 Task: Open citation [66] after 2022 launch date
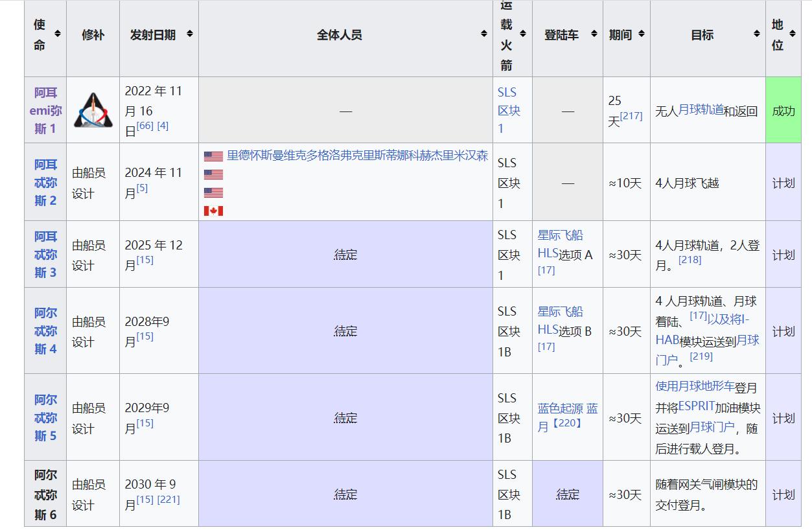coord(145,126)
